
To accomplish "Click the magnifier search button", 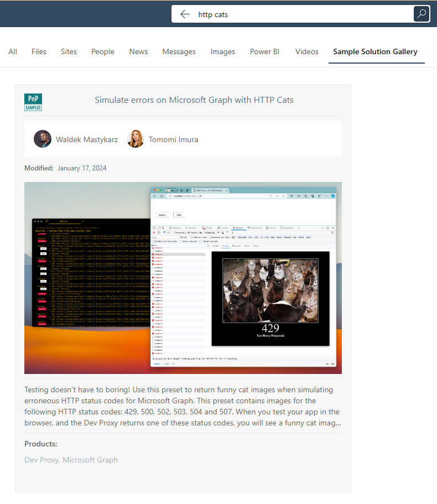I will pos(422,14).
